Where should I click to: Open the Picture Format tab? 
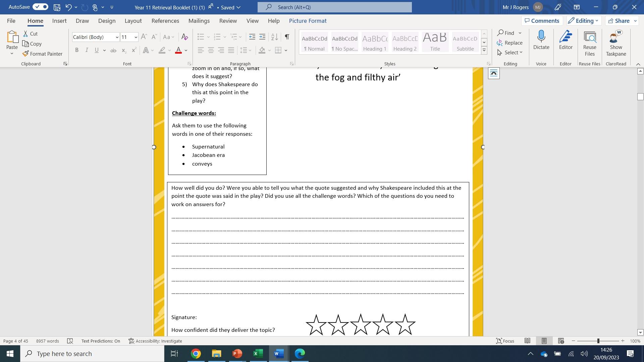[x=308, y=21]
